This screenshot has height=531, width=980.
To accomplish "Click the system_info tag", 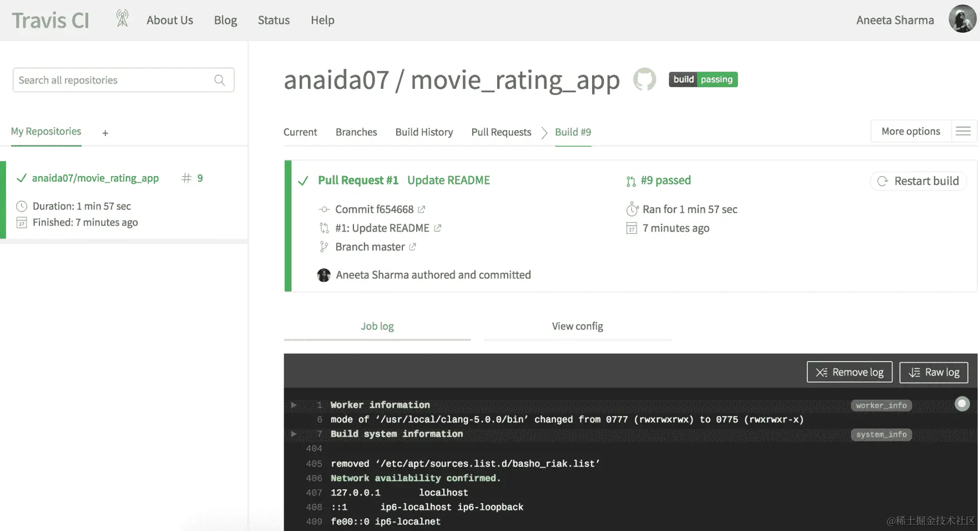I will point(881,434).
